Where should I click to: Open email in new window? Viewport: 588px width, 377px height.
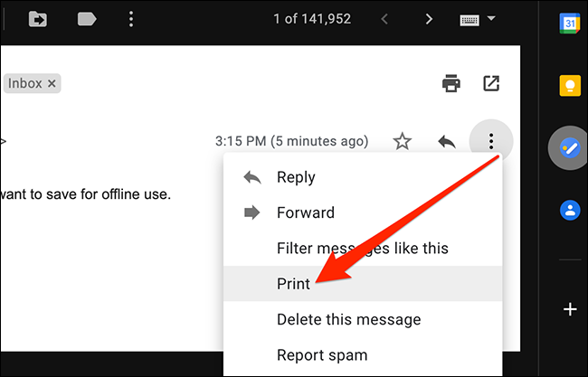(x=490, y=83)
